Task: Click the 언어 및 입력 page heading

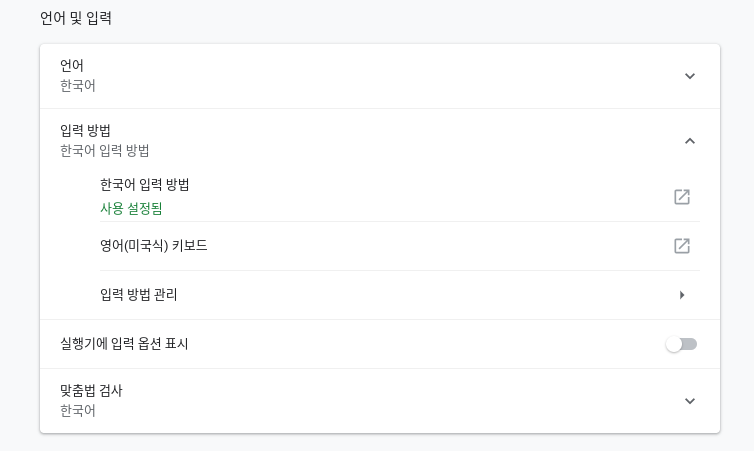Action: pos(76,18)
